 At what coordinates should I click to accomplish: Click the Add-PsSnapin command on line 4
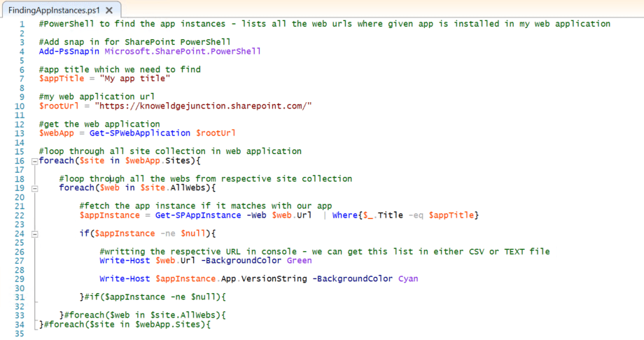(x=69, y=51)
